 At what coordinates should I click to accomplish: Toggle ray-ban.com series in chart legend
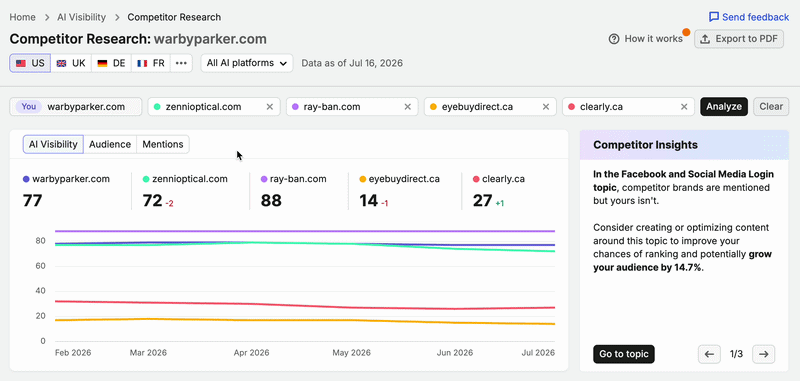(293, 179)
